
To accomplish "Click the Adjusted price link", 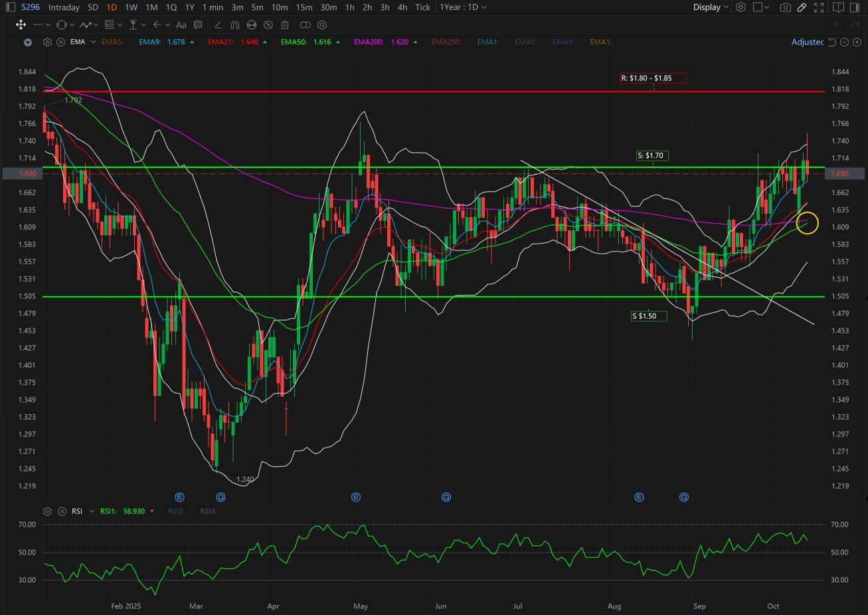I will (807, 42).
